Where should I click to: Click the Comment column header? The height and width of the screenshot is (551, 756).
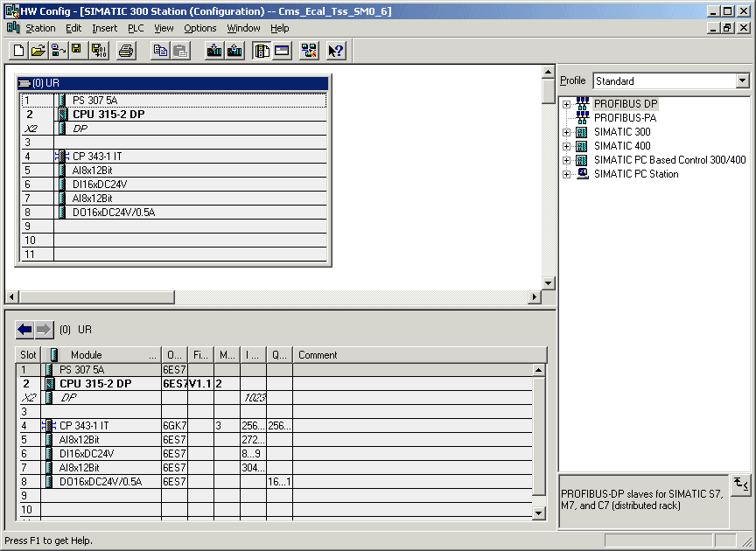tap(420, 355)
